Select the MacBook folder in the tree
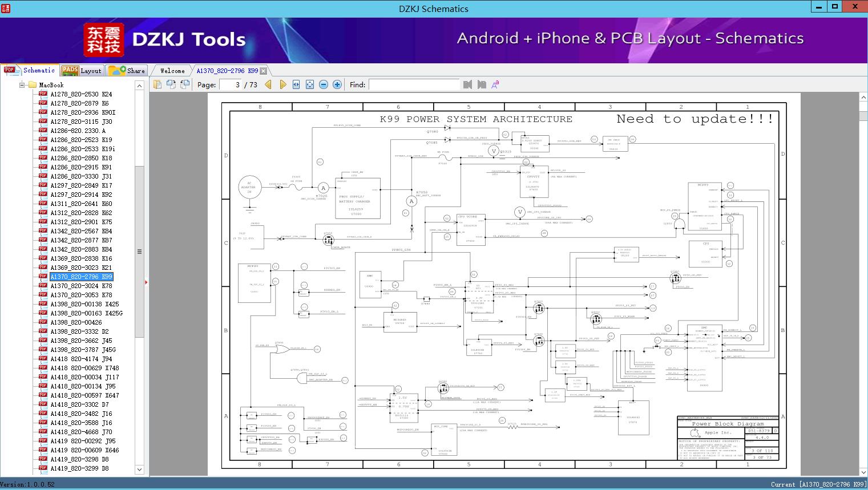Image resolution: width=868 pixels, height=490 pixels. pos(51,85)
